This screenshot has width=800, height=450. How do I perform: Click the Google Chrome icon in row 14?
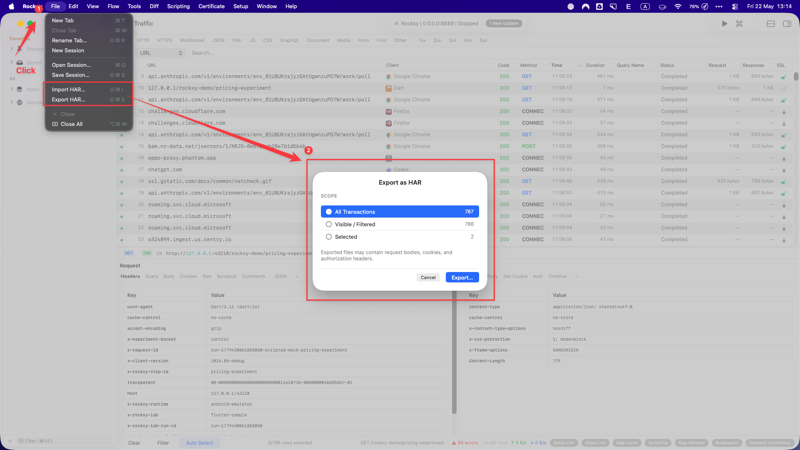[x=388, y=135]
